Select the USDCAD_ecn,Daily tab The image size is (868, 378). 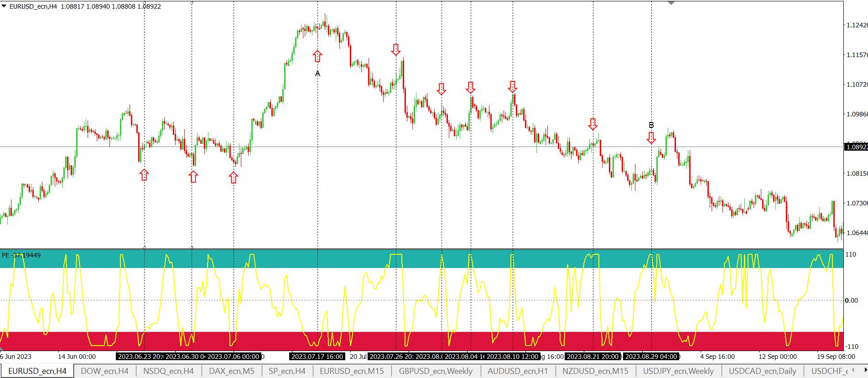click(763, 371)
